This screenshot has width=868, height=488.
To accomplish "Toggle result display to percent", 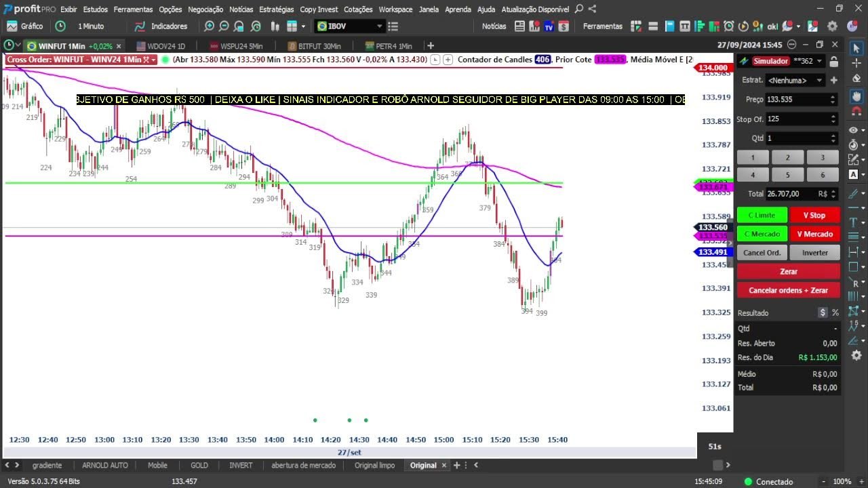I will [x=835, y=312].
